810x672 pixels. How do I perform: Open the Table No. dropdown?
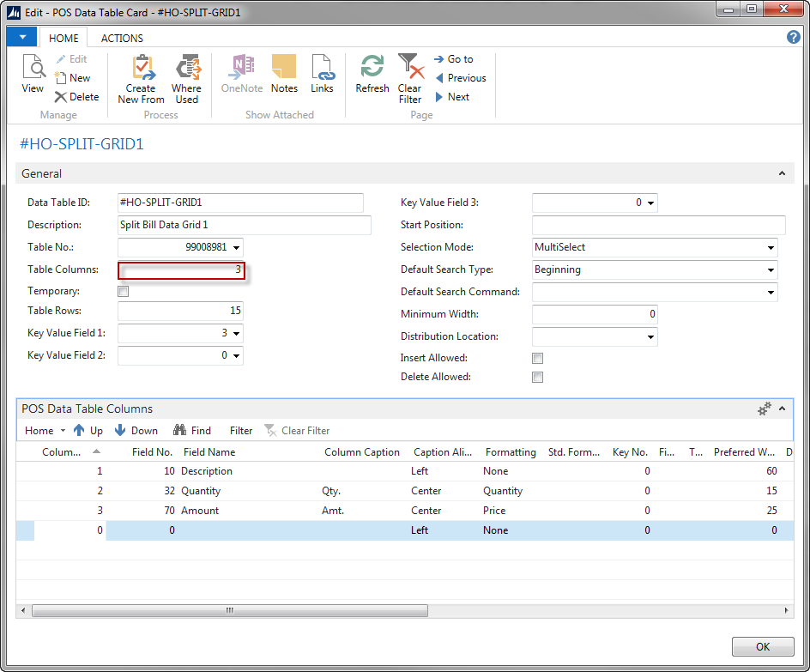(x=236, y=248)
